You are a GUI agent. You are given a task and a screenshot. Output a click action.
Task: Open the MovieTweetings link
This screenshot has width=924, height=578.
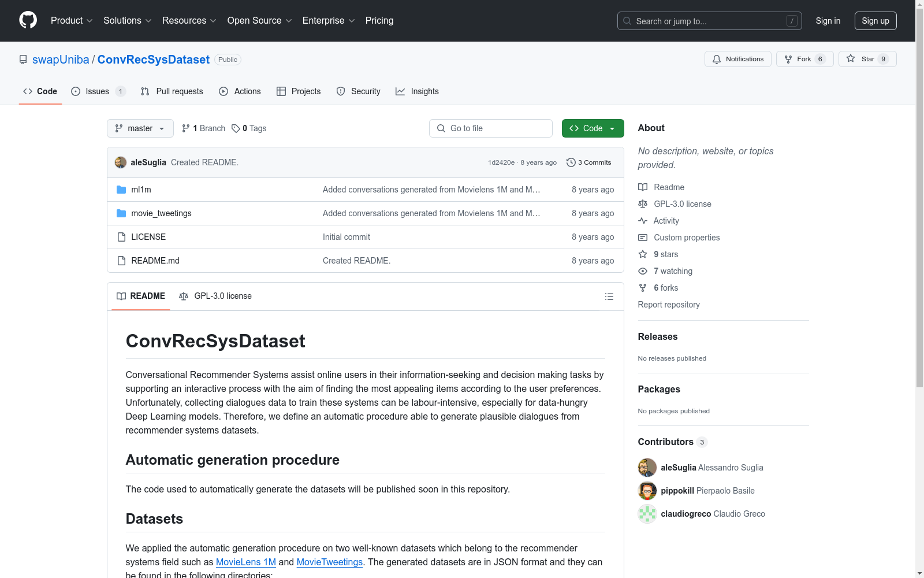(330, 562)
